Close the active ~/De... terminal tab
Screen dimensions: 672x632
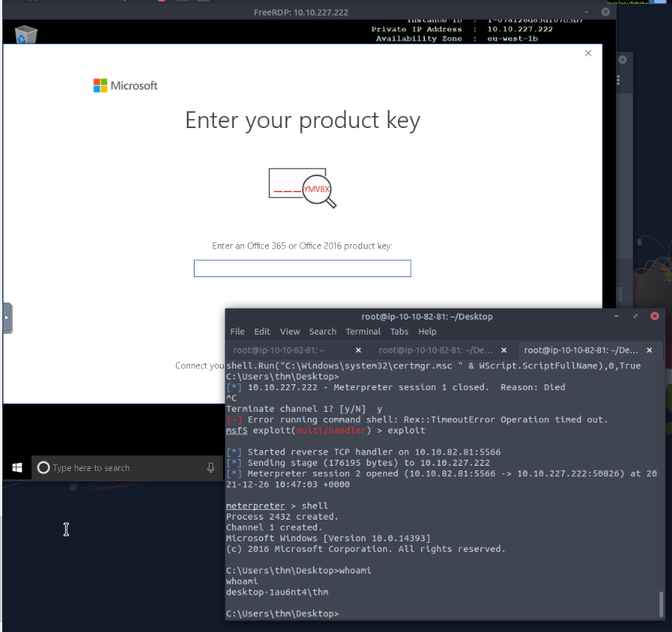tap(650, 350)
